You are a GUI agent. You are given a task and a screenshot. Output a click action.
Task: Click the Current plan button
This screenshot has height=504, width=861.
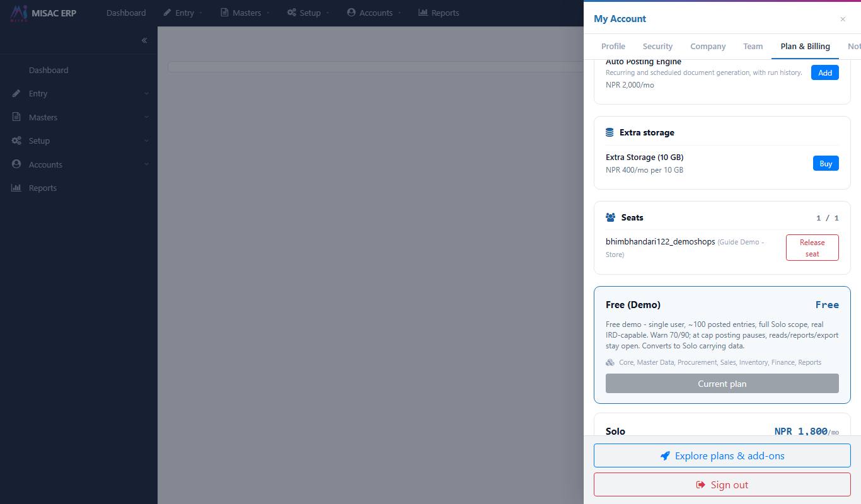click(x=722, y=384)
